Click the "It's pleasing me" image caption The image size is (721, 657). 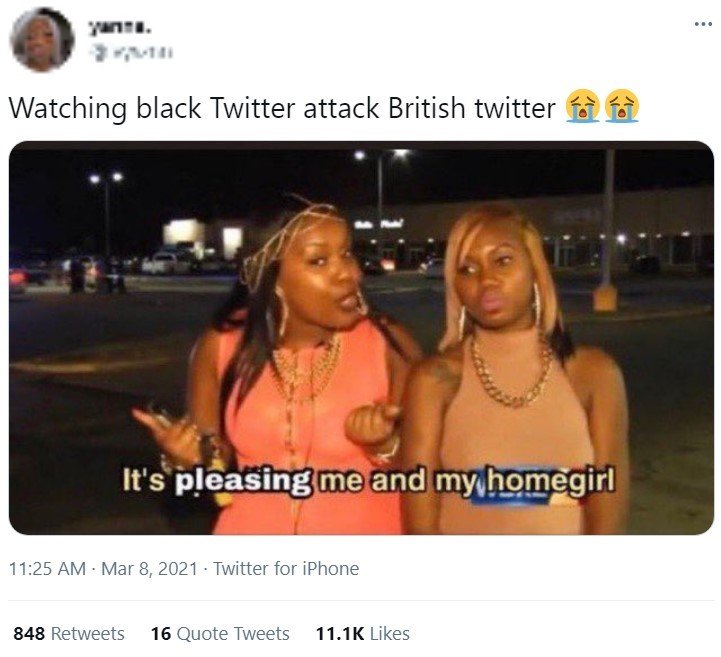click(368, 481)
